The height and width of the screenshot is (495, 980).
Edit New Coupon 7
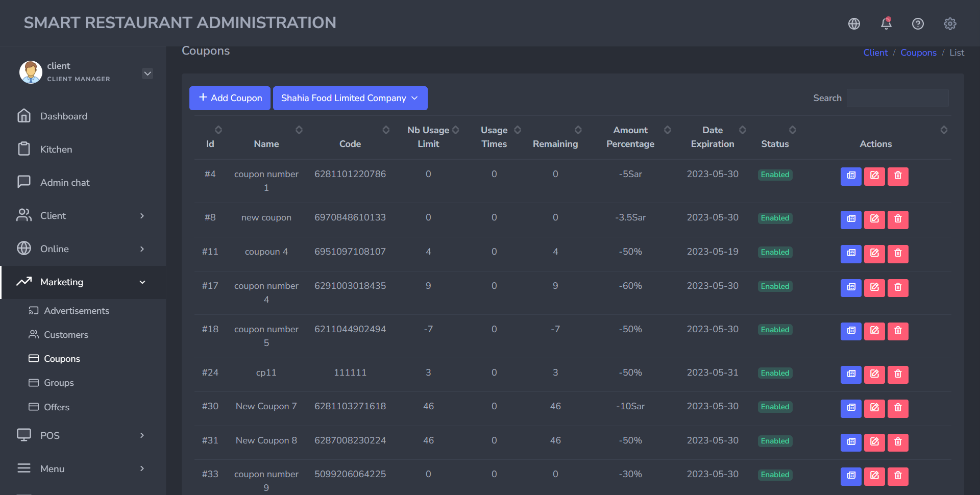[874, 408]
